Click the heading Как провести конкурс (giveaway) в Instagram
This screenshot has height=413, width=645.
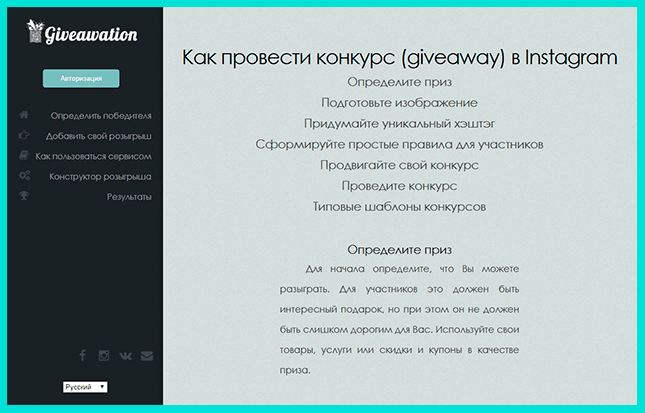click(x=399, y=58)
